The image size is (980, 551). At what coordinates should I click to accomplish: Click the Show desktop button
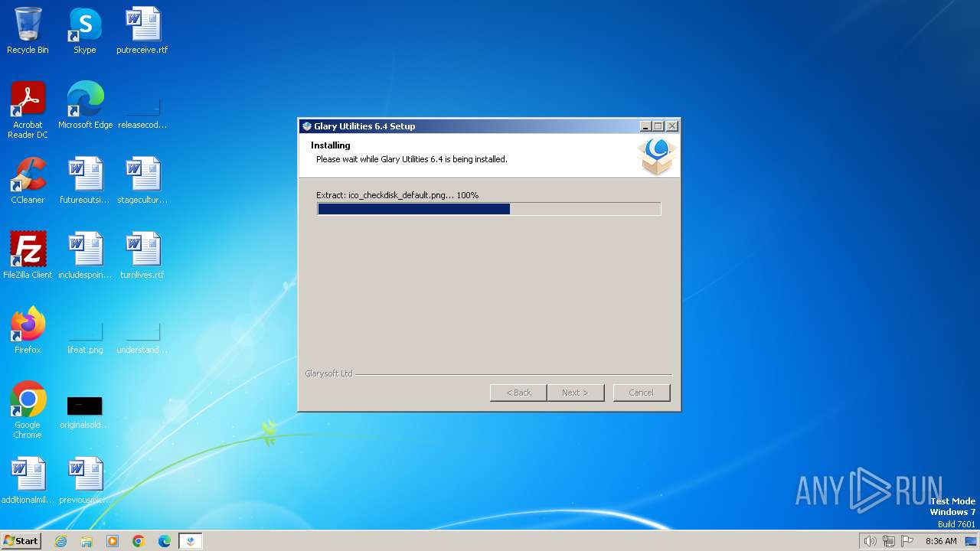[972, 541]
